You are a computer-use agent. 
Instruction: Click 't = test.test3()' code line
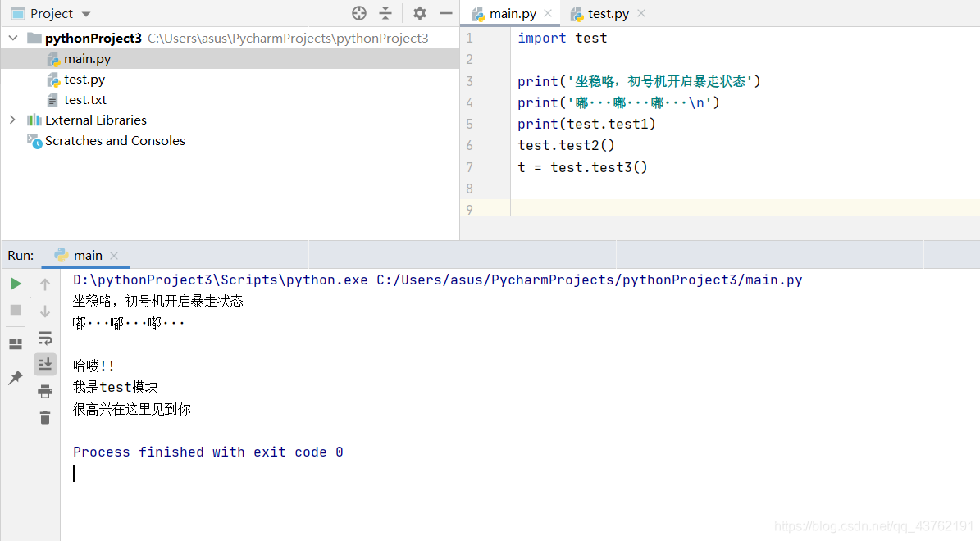pos(582,167)
